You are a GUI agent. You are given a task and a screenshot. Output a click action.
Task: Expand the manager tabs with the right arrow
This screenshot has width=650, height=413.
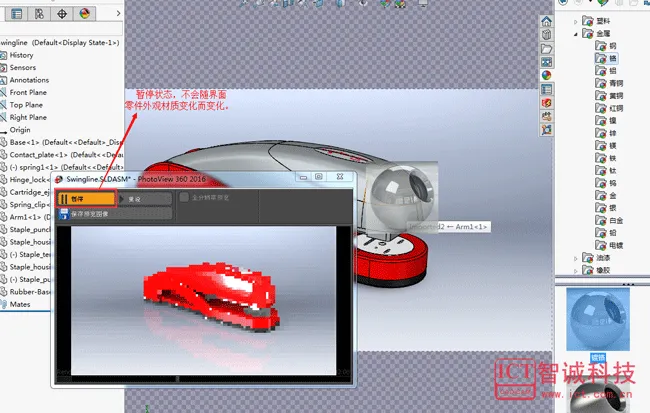click(x=118, y=14)
